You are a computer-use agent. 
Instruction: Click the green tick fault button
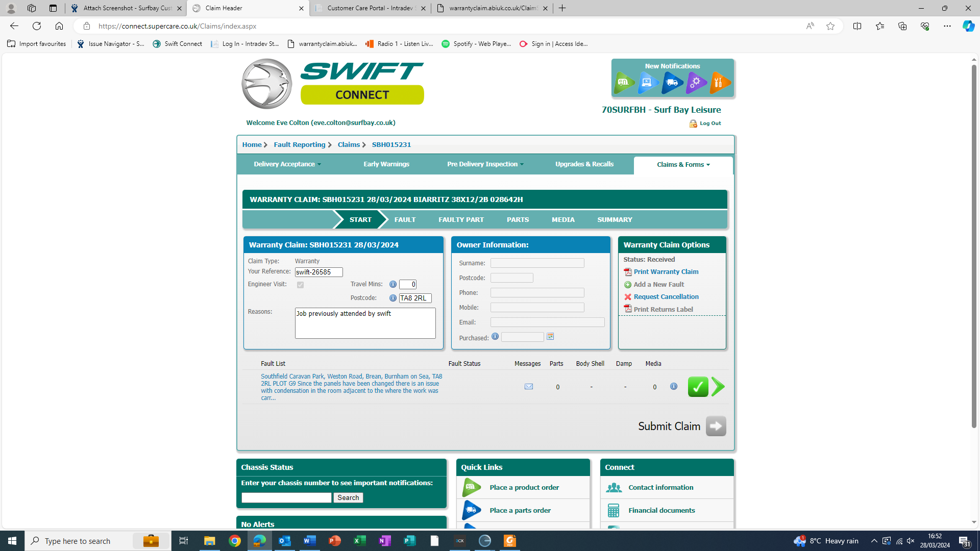pyautogui.click(x=698, y=387)
